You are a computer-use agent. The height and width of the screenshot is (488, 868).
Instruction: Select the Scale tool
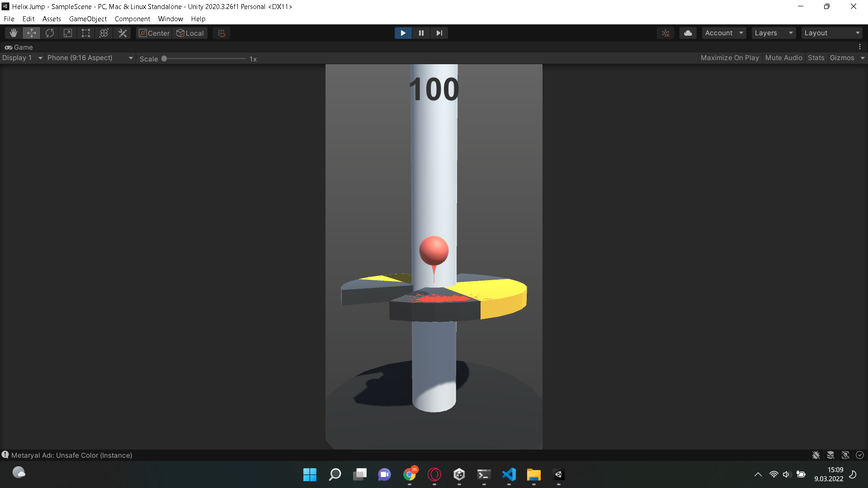pos(67,33)
